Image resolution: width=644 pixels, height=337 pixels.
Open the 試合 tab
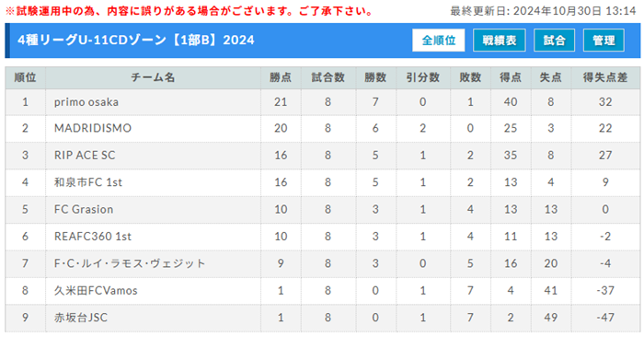554,41
